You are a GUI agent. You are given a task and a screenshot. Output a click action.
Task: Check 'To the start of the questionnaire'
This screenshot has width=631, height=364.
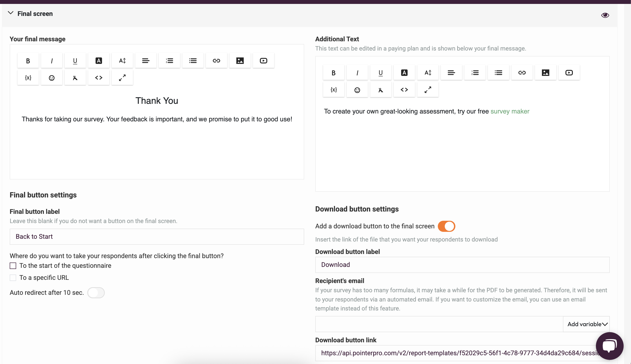coord(13,266)
